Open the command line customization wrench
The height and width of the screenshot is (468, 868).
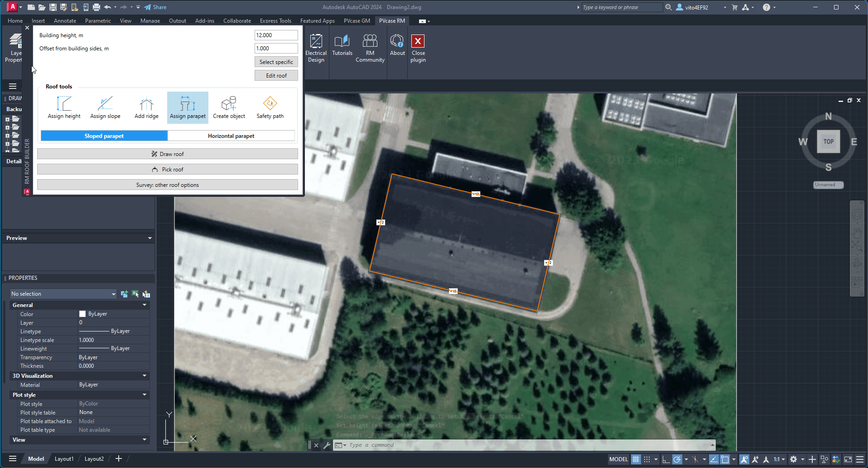pos(327,445)
